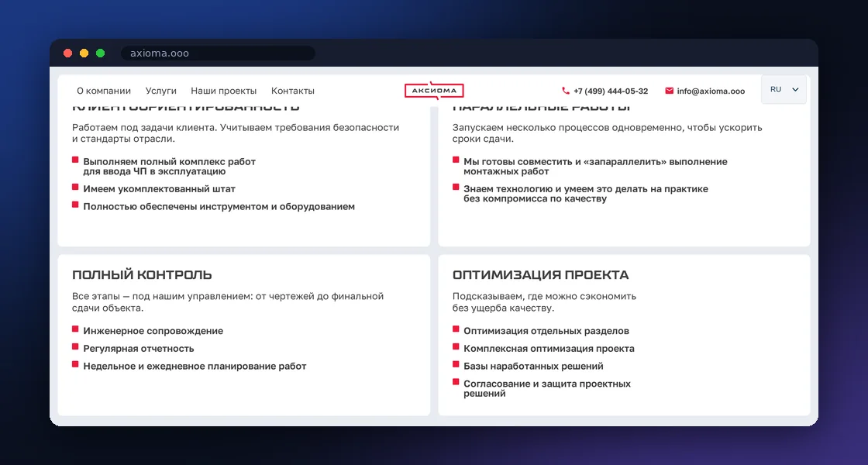Open the 'О компании' menu item

(x=104, y=91)
